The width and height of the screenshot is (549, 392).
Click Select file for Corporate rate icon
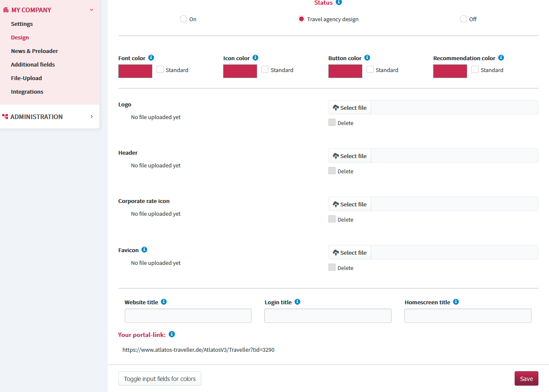350,204
